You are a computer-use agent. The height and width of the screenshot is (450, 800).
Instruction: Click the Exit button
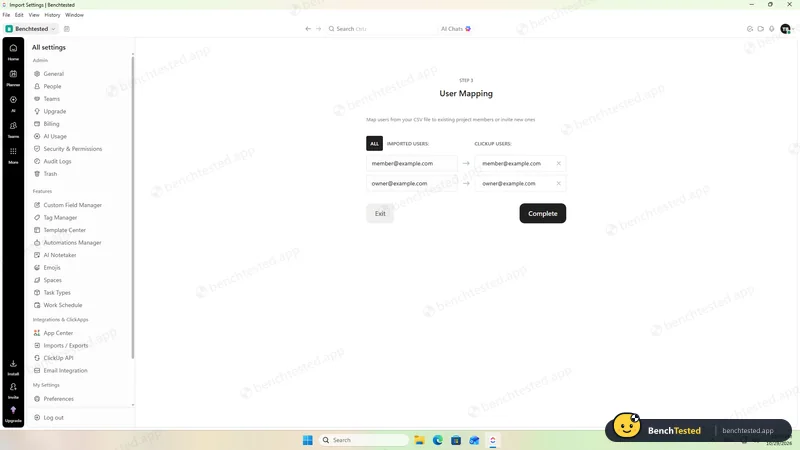click(380, 213)
